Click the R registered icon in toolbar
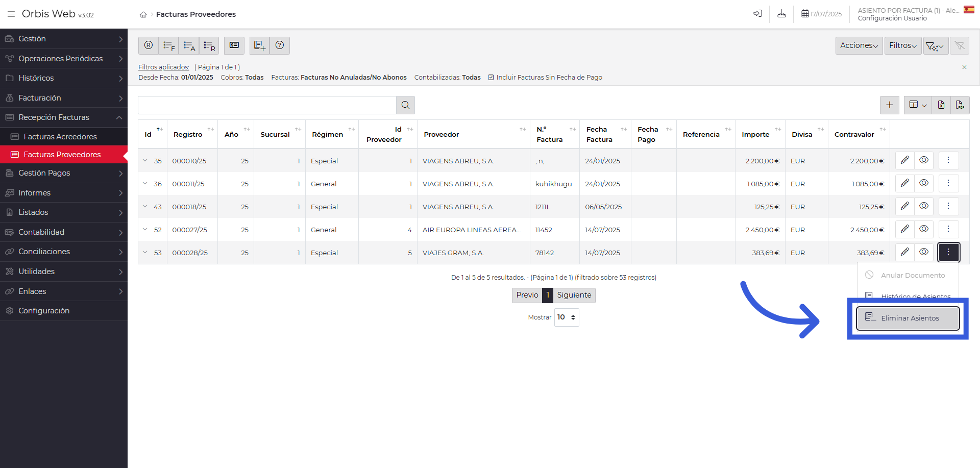This screenshot has height=468, width=980. [149, 45]
